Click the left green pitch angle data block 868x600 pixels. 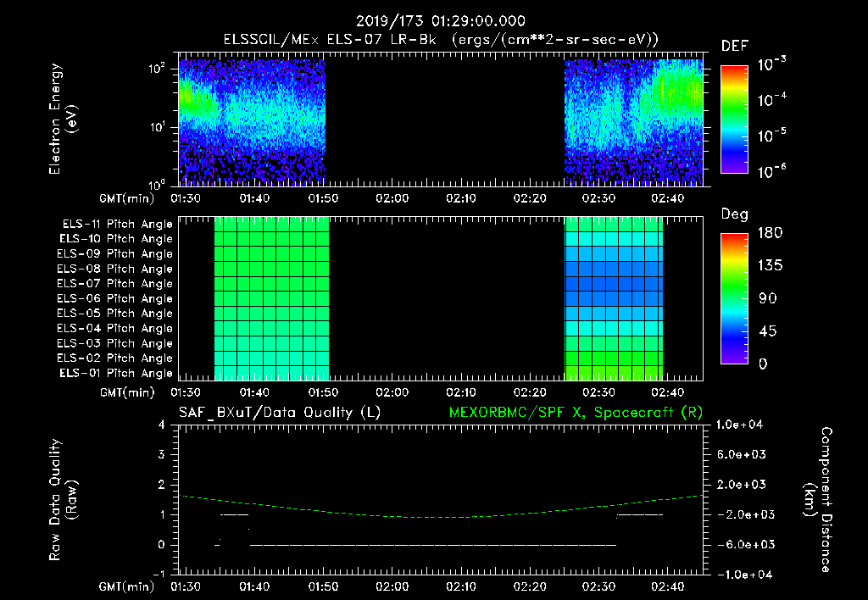[x=272, y=298]
